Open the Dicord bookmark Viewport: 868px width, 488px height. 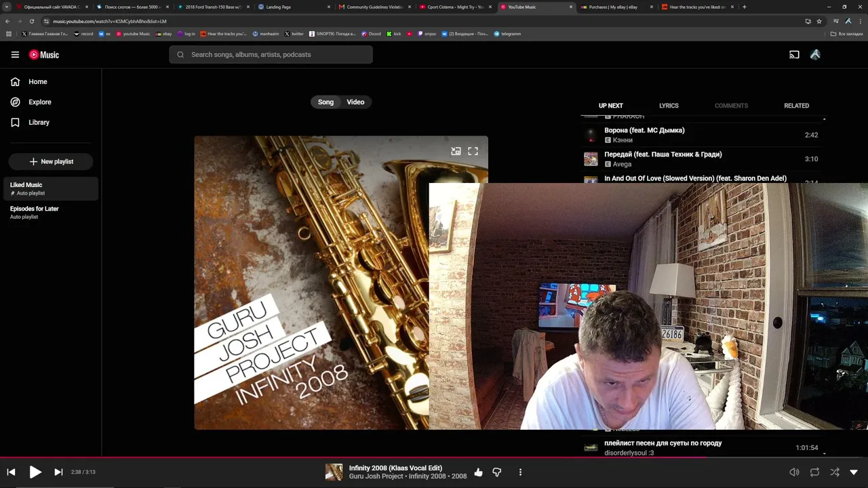click(x=372, y=34)
